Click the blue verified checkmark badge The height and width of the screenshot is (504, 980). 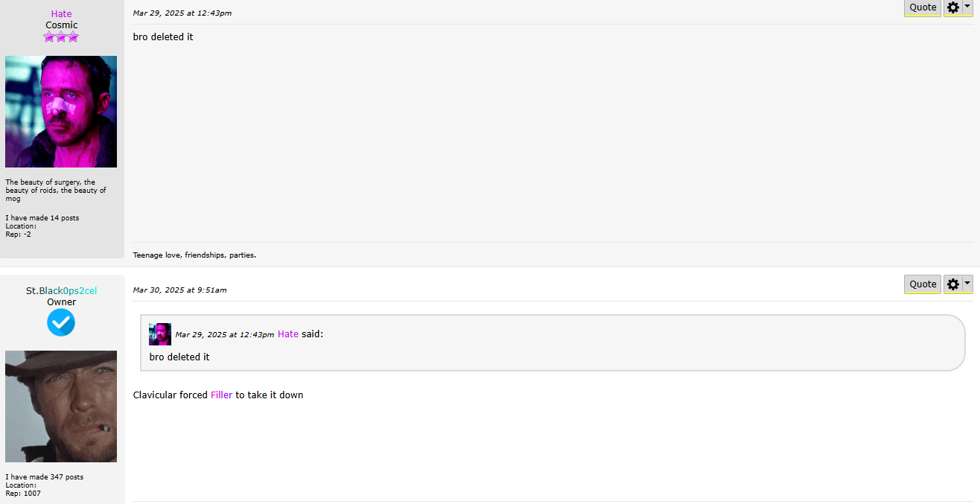[x=61, y=323]
